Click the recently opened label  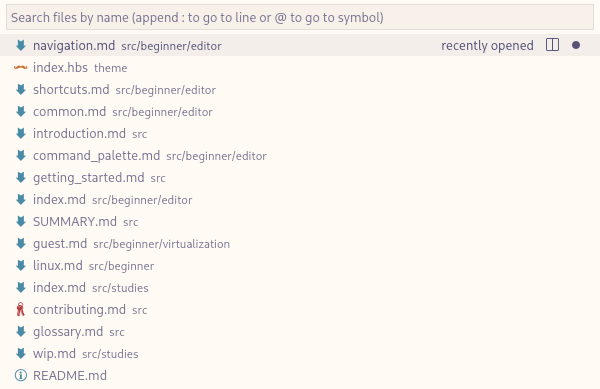click(x=487, y=46)
